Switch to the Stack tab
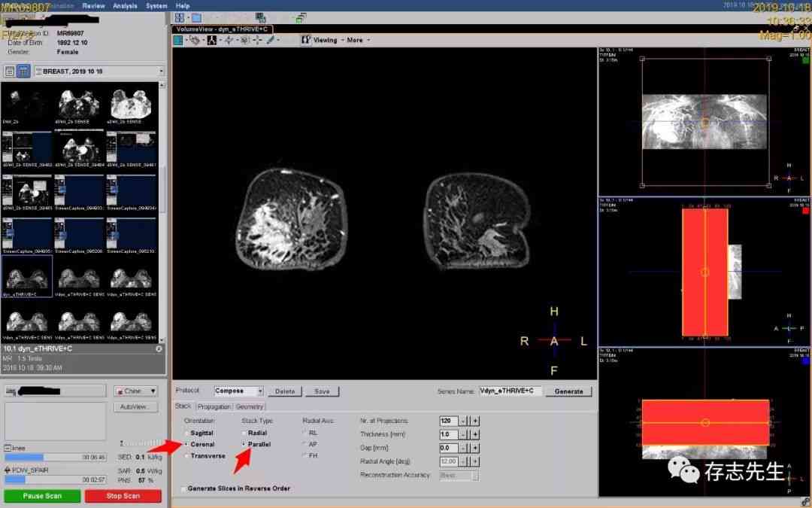 tap(183, 406)
